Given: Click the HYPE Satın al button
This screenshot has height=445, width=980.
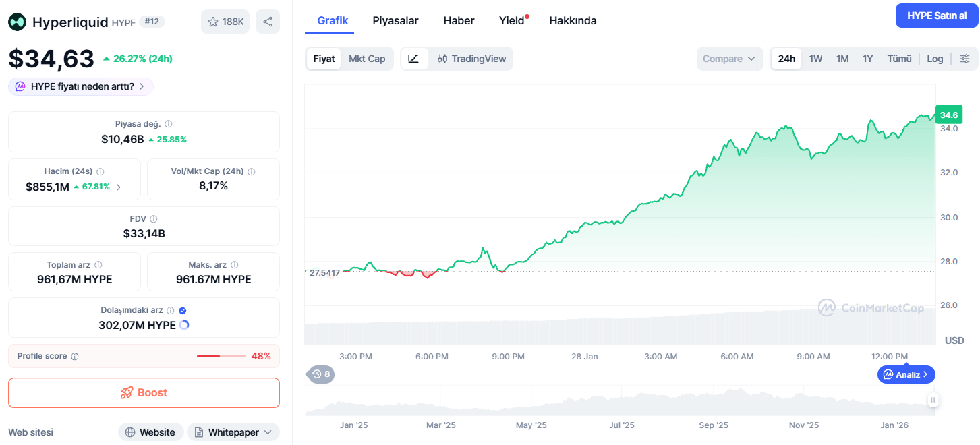Looking at the screenshot, I should pos(936,16).
